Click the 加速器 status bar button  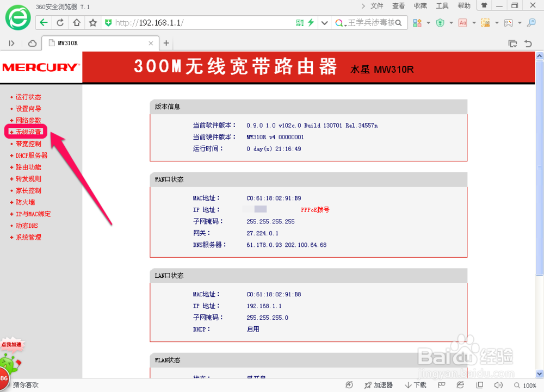pos(379,385)
